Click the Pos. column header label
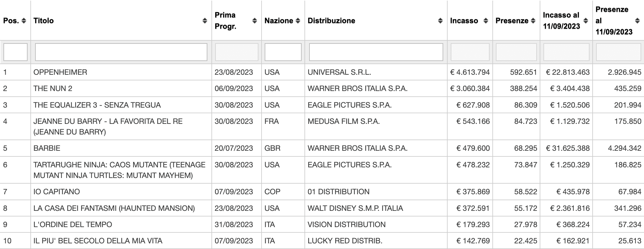The image size is (644, 249). (11, 21)
